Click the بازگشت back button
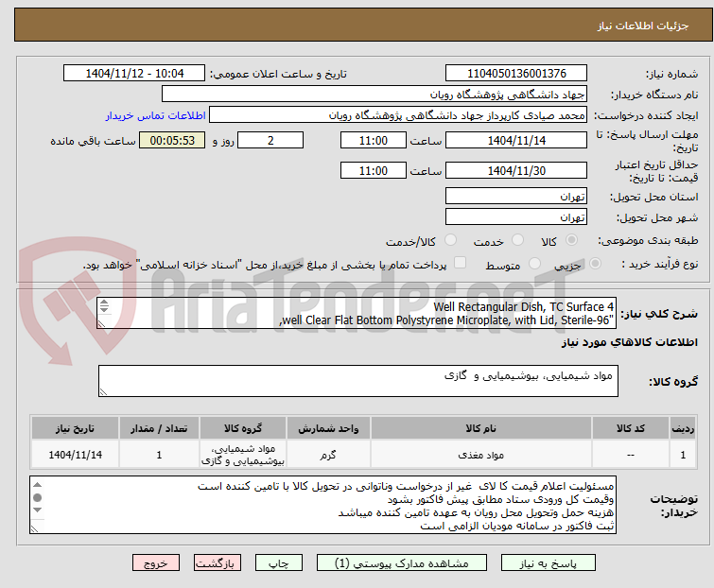 tap(217, 563)
